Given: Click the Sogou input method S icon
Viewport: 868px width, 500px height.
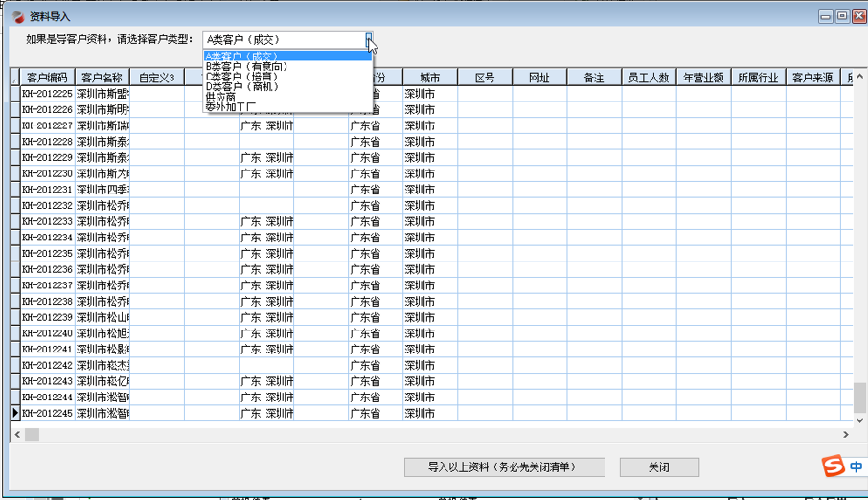Looking at the screenshot, I should [x=833, y=466].
